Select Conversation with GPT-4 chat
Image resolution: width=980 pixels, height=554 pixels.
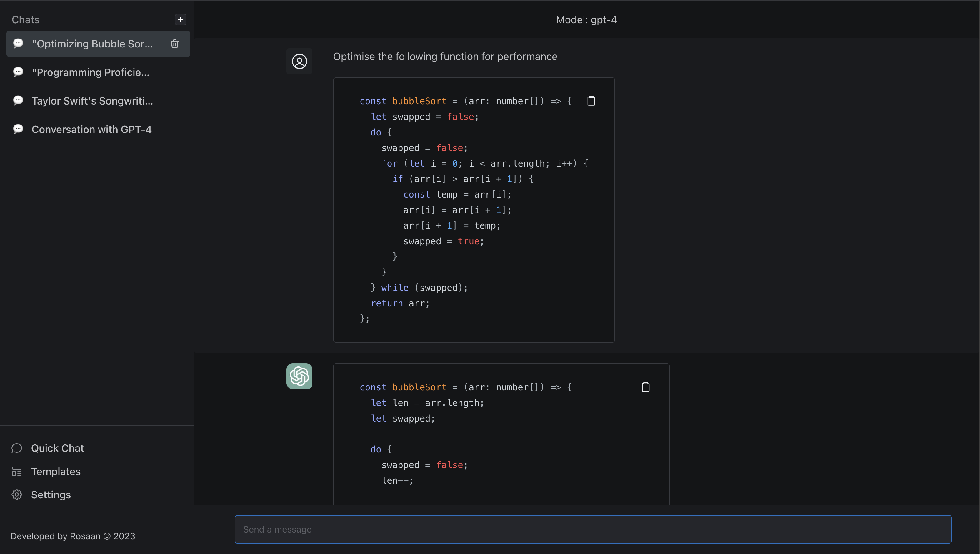coord(92,130)
